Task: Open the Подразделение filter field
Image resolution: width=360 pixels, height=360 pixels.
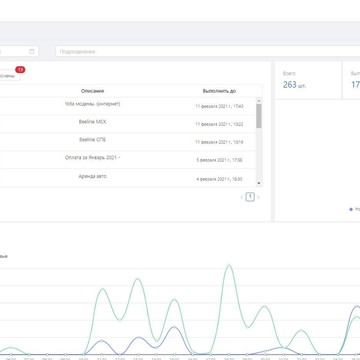Action: [208, 51]
